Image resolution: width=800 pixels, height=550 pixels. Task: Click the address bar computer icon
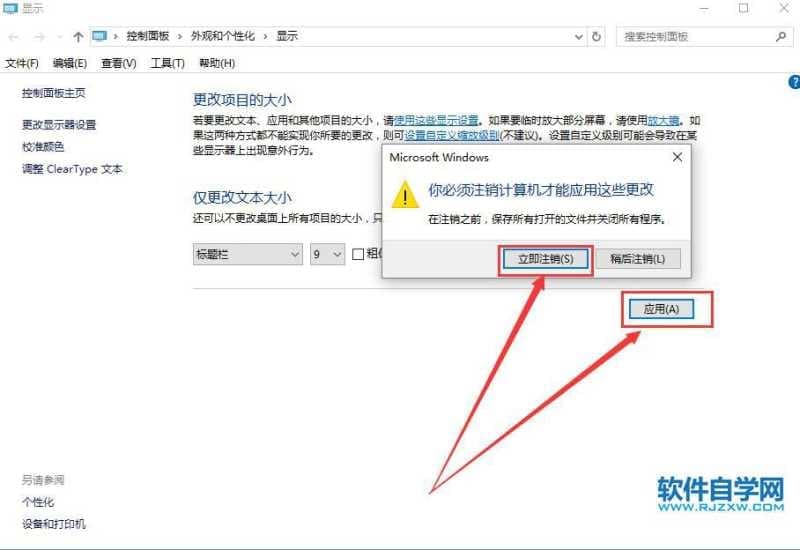tap(99, 36)
